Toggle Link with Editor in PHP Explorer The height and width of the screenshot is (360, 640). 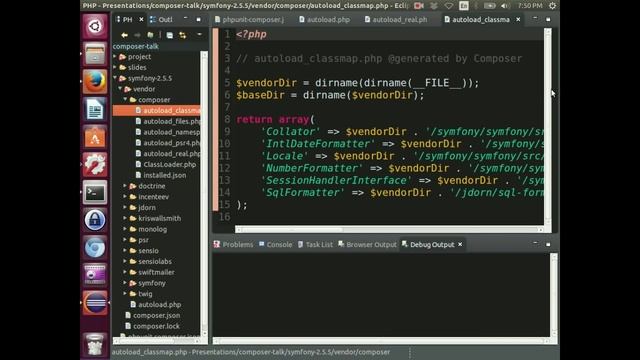pos(182,35)
